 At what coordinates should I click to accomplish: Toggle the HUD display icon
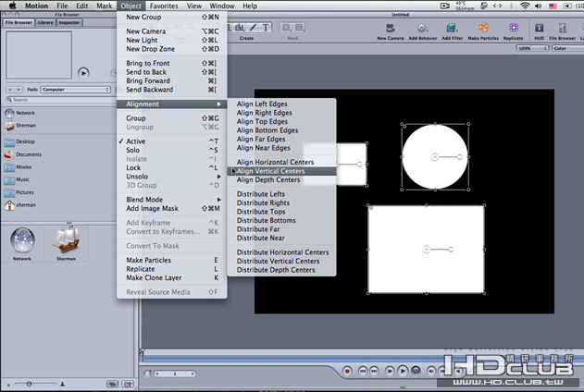pyautogui.click(x=539, y=29)
